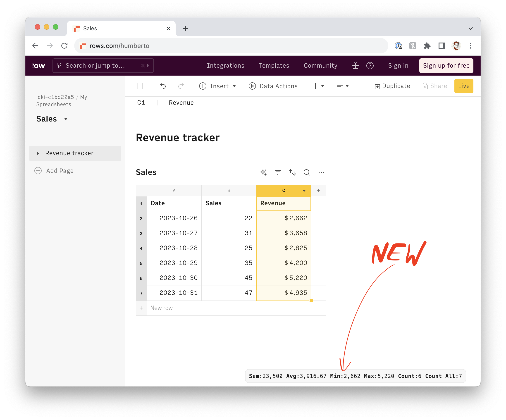Open the Templates menu item

point(274,66)
